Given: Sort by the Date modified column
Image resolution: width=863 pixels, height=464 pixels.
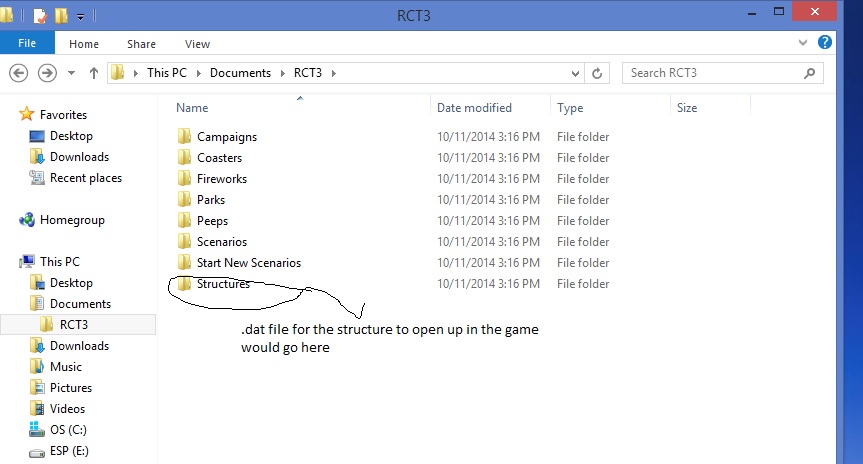Looking at the screenshot, I should (x=474, y=108).
